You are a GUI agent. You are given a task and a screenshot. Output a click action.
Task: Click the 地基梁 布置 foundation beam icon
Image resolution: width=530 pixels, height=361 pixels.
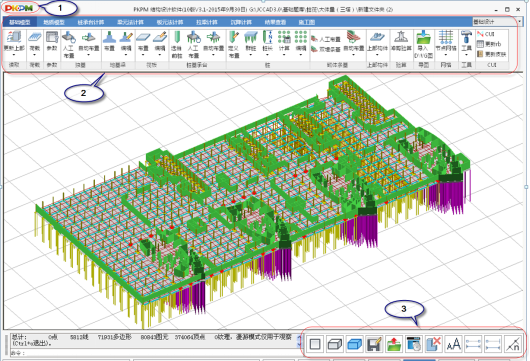tap(109, 37)
